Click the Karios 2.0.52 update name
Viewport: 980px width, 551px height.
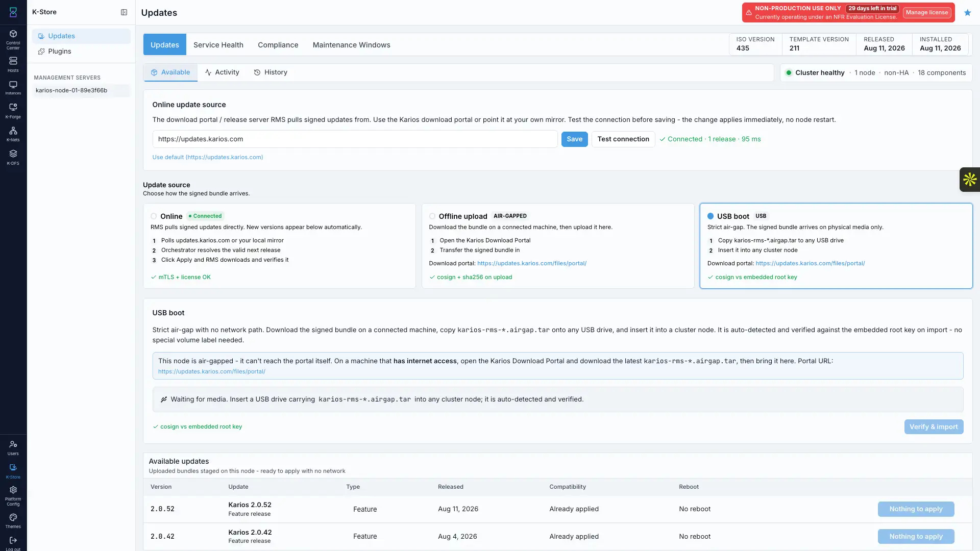click(x=250, y=505)
